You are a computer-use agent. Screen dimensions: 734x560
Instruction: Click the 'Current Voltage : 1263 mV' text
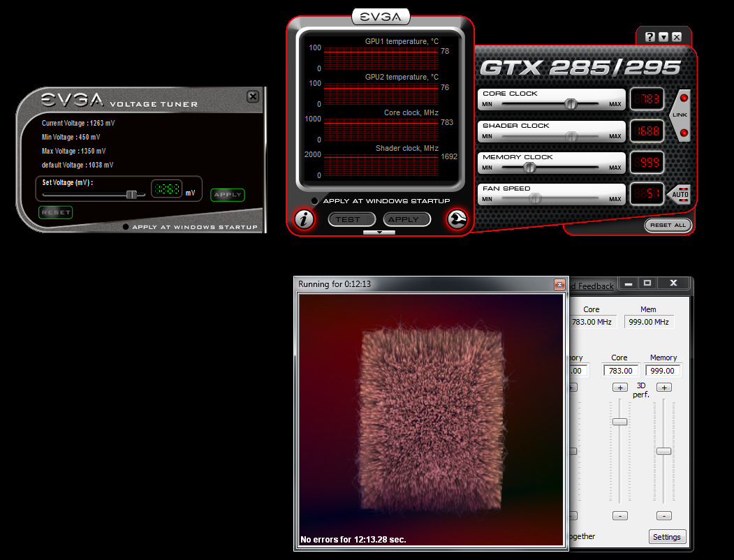[x=78, y=123]
